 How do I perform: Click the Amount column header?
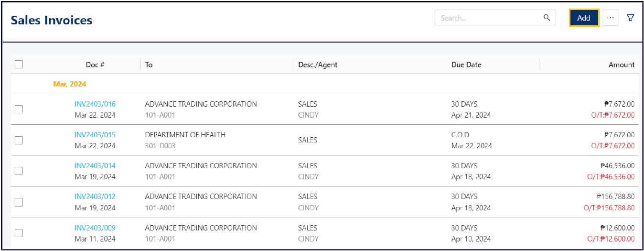point(621,65)
